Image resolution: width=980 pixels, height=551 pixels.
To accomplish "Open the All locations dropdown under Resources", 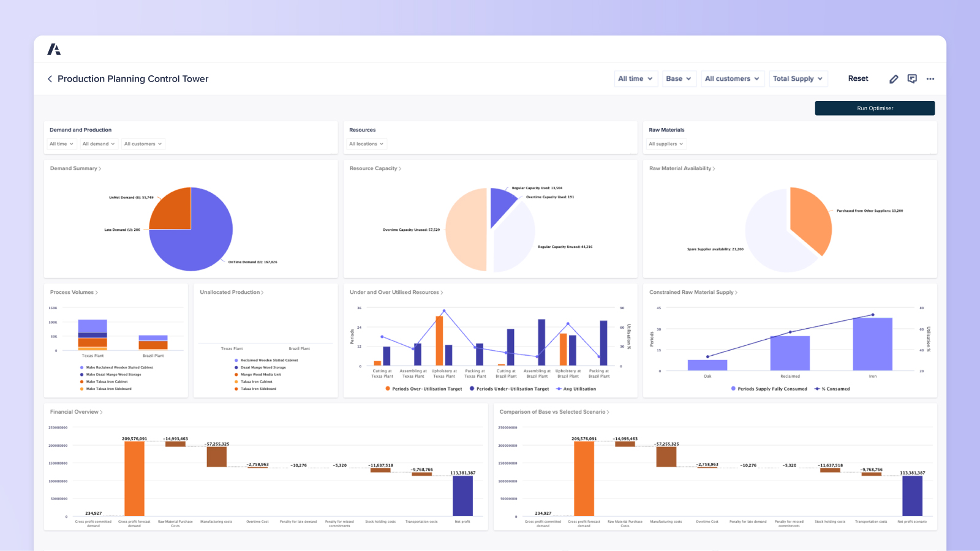I will (x=366, y=144).
